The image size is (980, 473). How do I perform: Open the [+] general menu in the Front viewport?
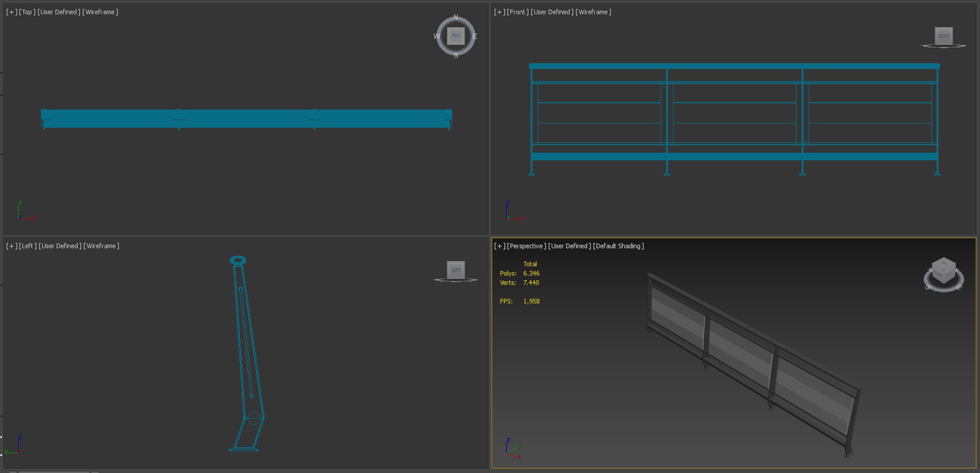pos(500,12)
